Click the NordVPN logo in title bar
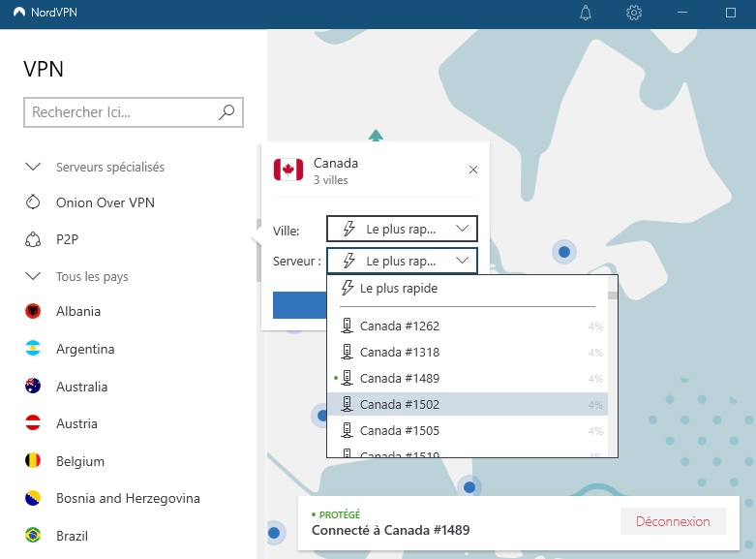756x559 pixels. pyautogui.click(x=19, y=12)
